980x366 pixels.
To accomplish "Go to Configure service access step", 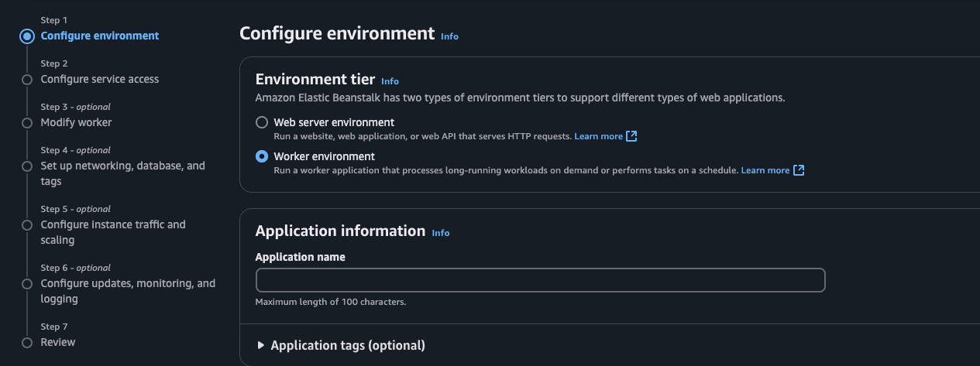I will [x=99, y=79].
